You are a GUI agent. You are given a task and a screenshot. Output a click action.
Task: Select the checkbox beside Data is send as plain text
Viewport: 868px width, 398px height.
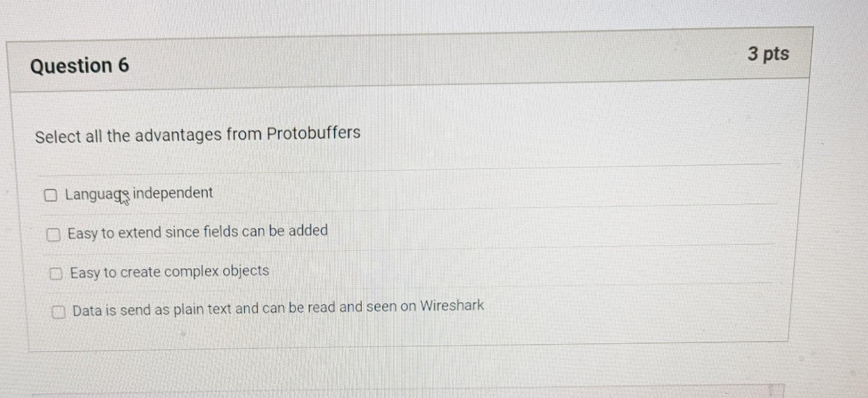coord(58,312)
